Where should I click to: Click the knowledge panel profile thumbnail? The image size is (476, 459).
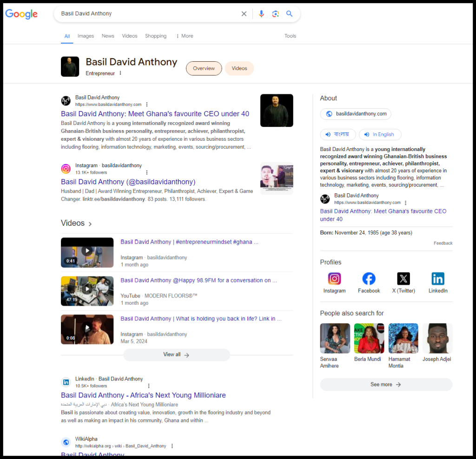pyautogui.click(x=70, y=66)
